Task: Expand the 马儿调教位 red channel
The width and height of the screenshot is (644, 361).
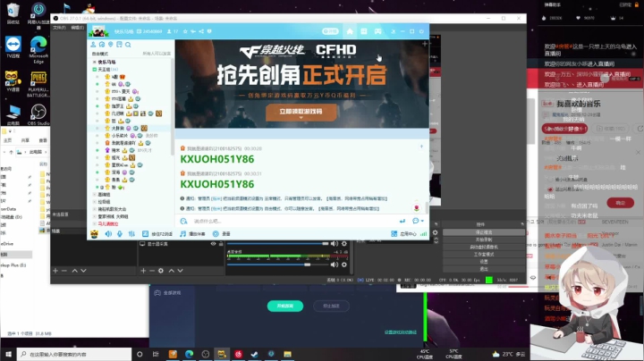Action: tap(95, 224)
